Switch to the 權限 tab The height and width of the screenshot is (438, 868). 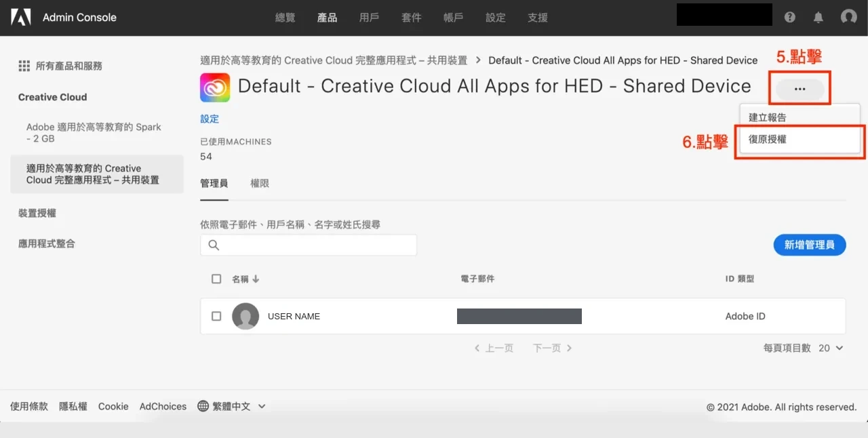260,183
